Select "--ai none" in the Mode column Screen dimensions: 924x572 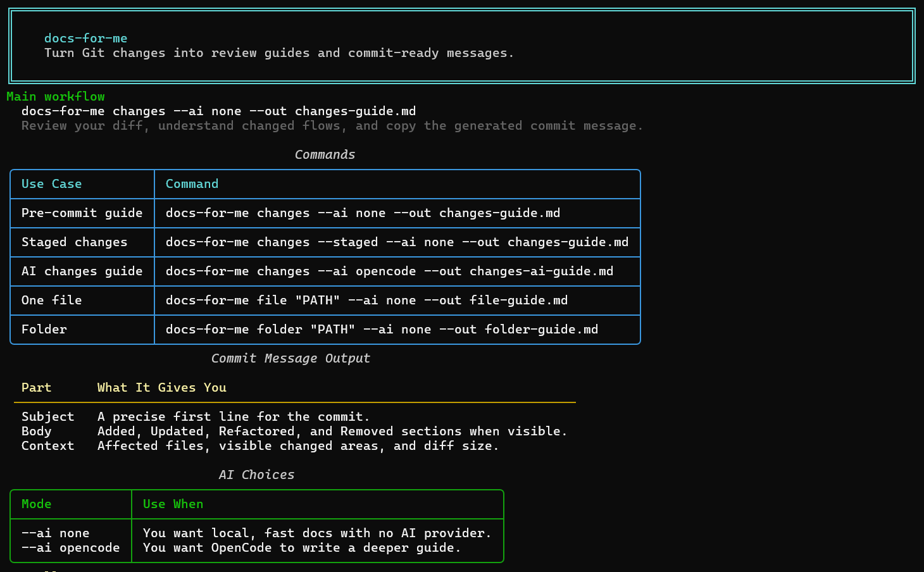pyautogui.click(x=56, y=533)
